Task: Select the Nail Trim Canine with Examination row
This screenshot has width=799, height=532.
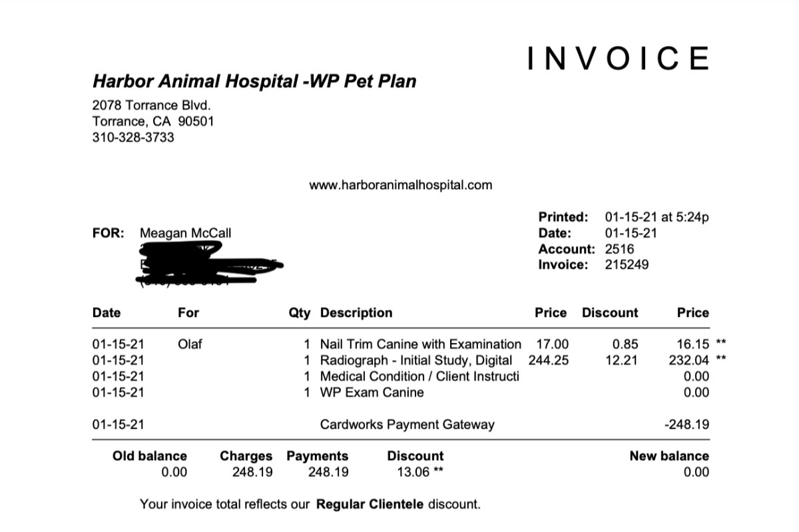Action: coord(420,344)
